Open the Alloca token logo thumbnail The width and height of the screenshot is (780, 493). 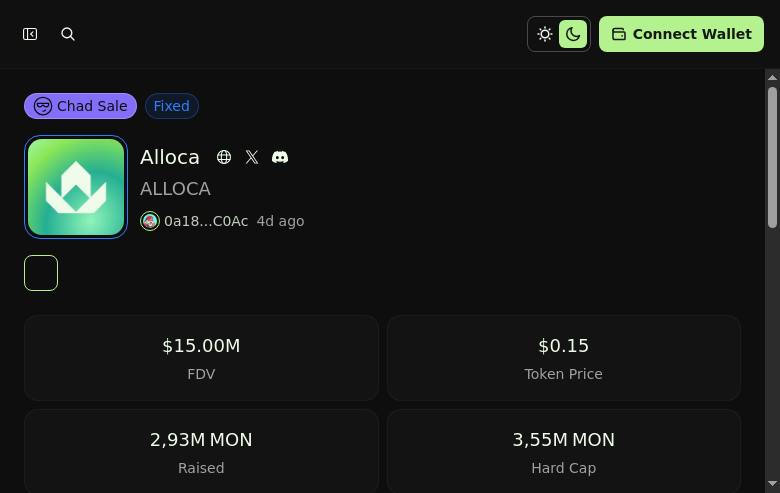coord(76,187)
